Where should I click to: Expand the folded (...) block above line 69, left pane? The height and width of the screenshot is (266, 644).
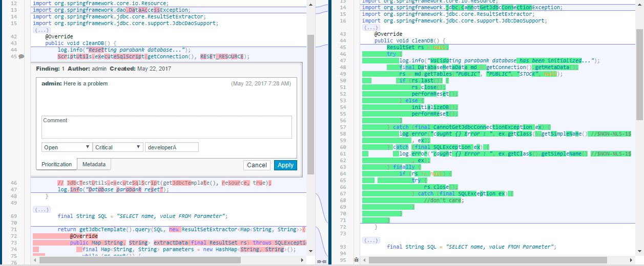pos(42,209)
